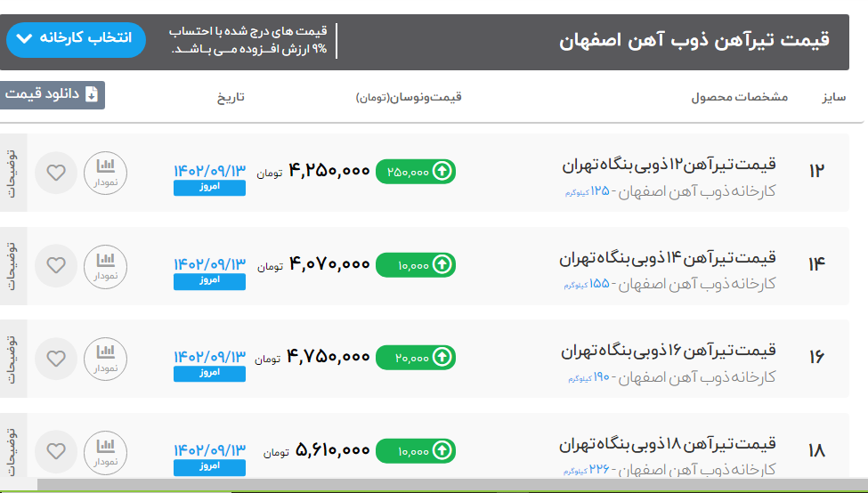Open chart icon for size 16 beam
This screenshot has width=868, height=493.
[x=106, y=358]
